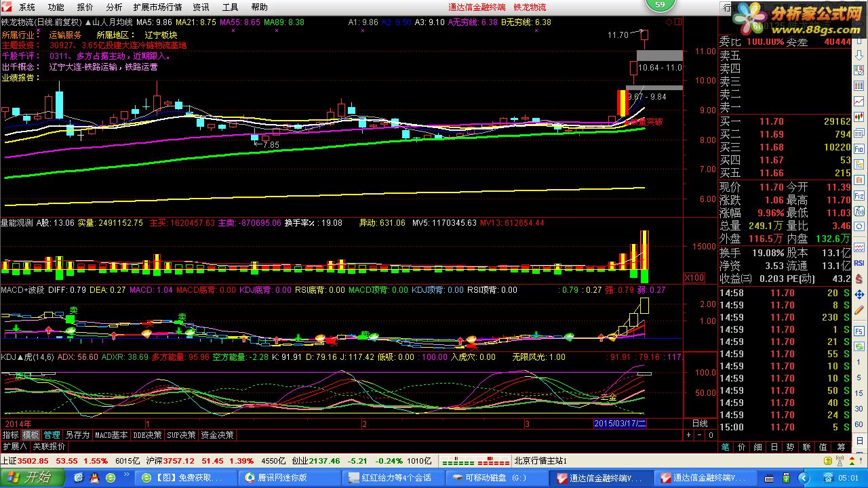This screenshot has width=868, height=488.
Task: Switch to the 筹 chip distribution tab
Action: click(x=841, y=447)
